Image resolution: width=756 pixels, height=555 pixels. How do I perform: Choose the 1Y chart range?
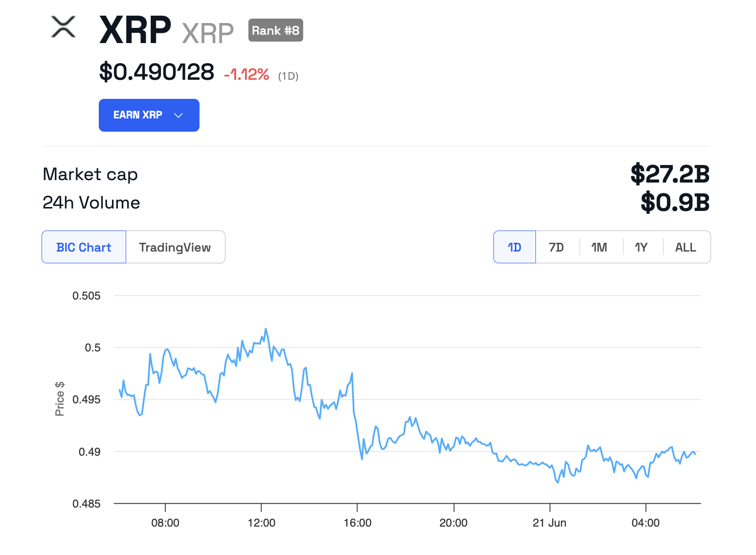[641, 247]
